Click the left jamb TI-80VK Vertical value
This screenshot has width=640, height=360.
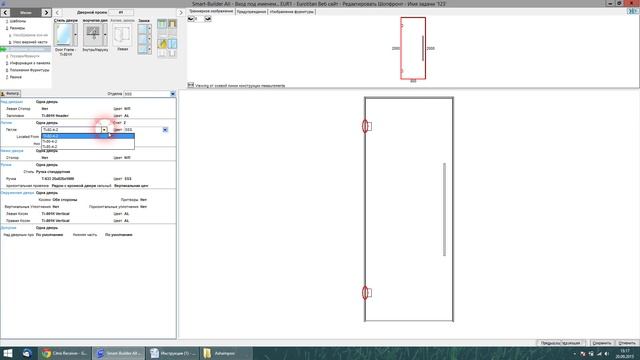point(56,214)
